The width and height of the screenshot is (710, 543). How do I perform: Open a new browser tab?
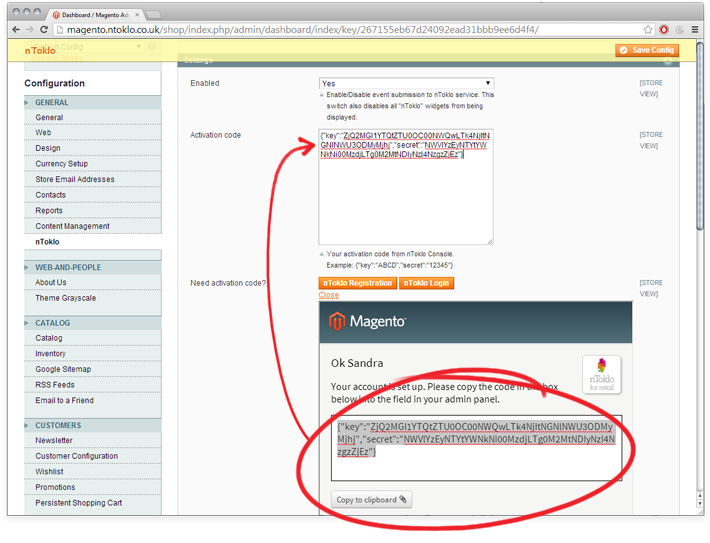coord(154,15)
